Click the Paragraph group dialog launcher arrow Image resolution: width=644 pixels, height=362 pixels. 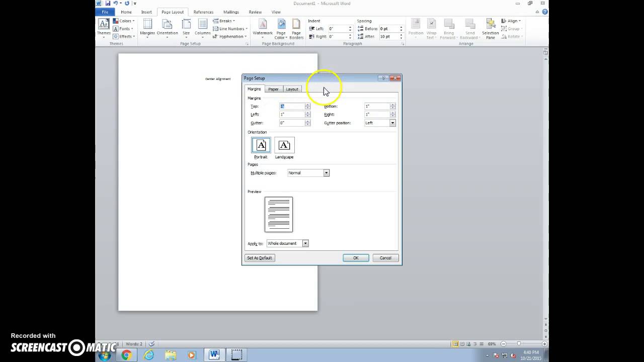pos(404,44)
